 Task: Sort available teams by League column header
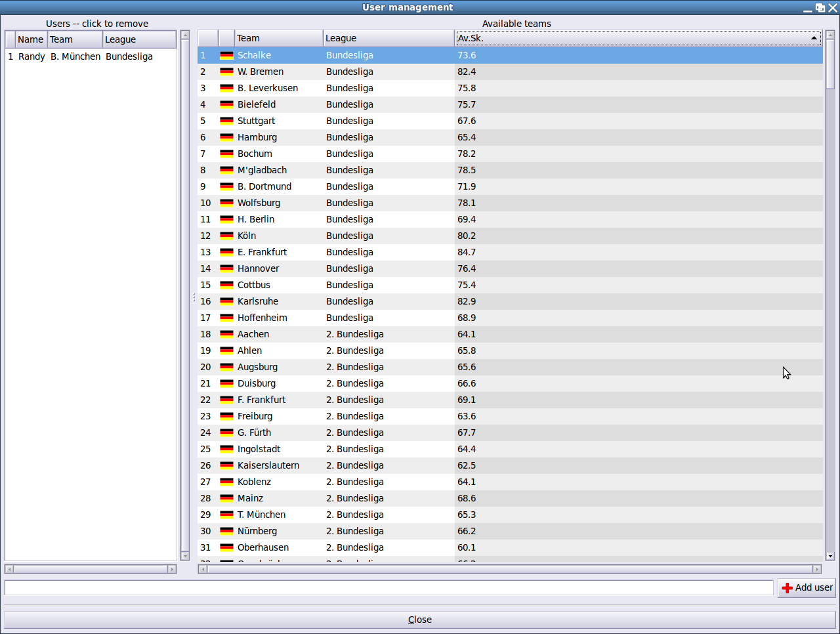[x=389, y=38]
